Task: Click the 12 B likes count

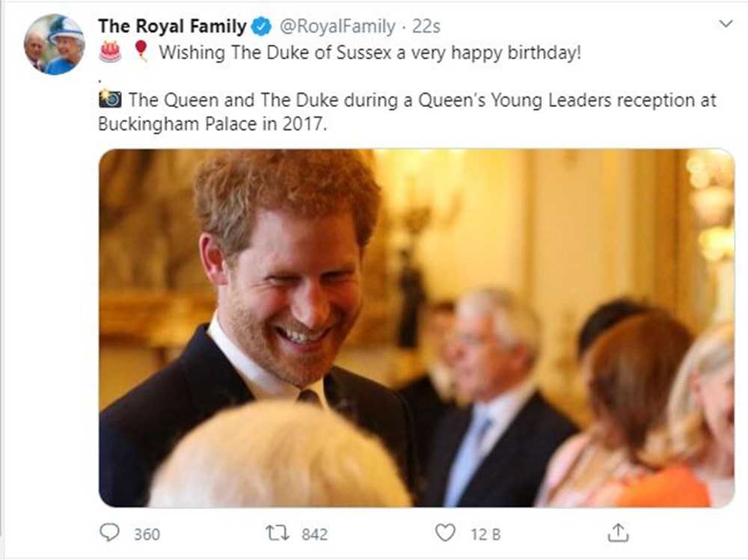Action: coord(485,534)
